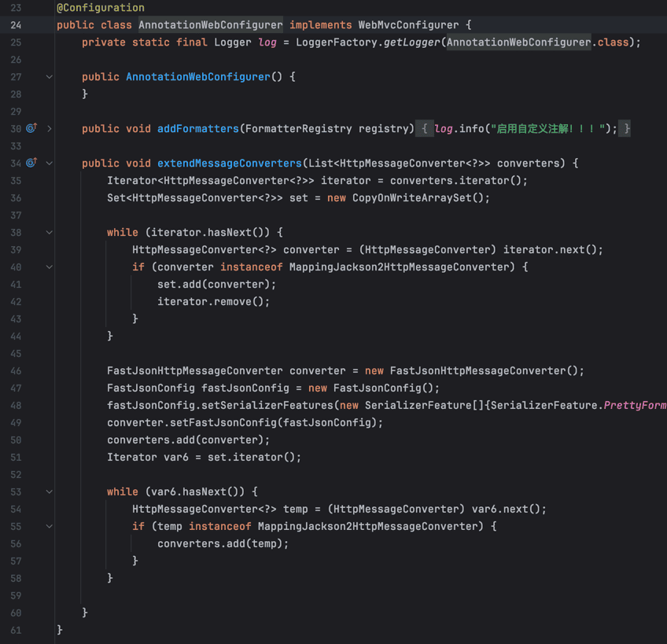Collapse the second while loop on line 53
Screen dimensions: 667x644
pyautogui.click(x=50, y=491)
